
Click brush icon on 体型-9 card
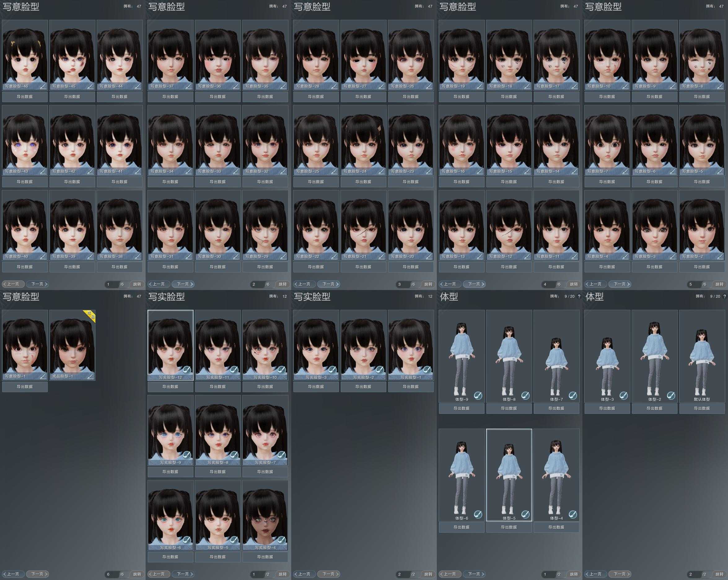(478, 395)
